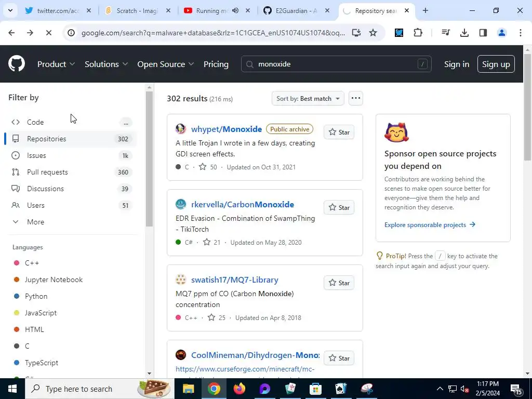Open the Extensions puzzle icon

click(x=418, y=33)
